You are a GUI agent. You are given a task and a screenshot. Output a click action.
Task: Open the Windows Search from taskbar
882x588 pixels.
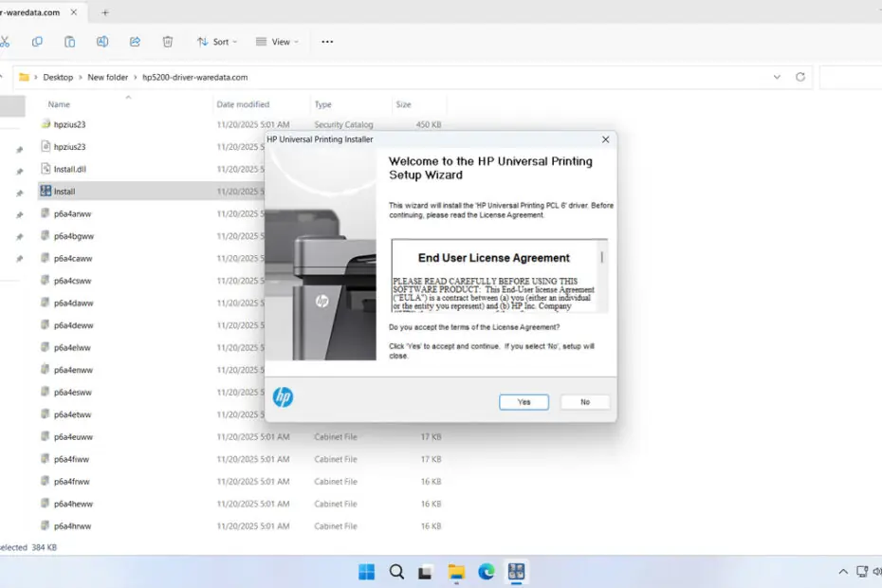pyautogui.click(x=395, y=572)
